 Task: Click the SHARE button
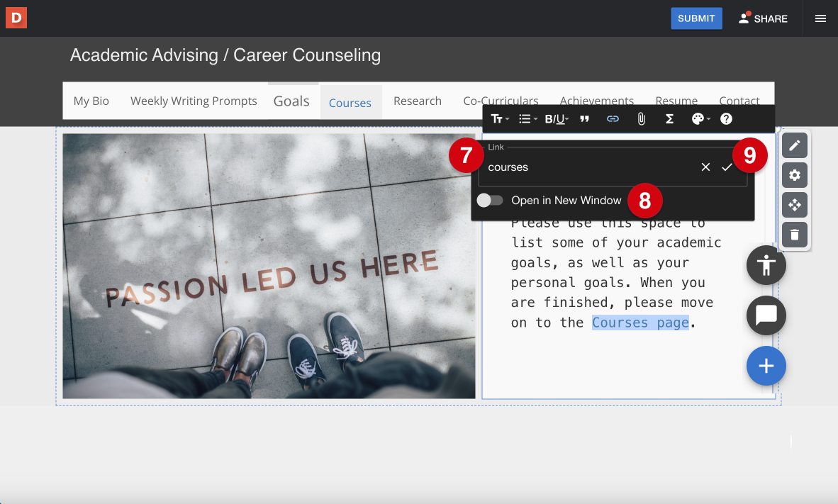point(763,18)
